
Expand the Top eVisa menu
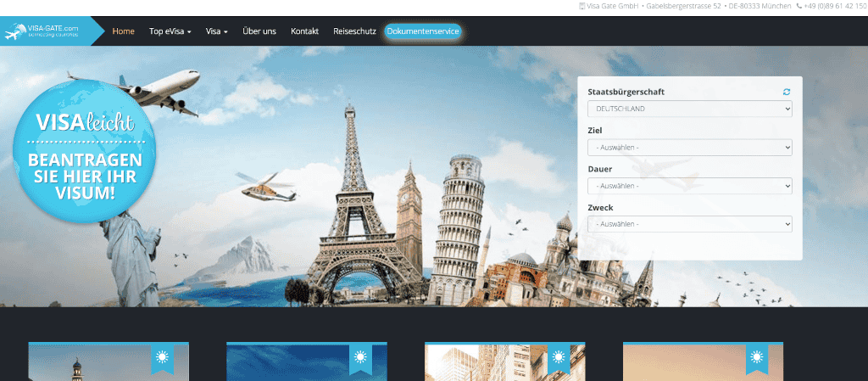point(170,31)
